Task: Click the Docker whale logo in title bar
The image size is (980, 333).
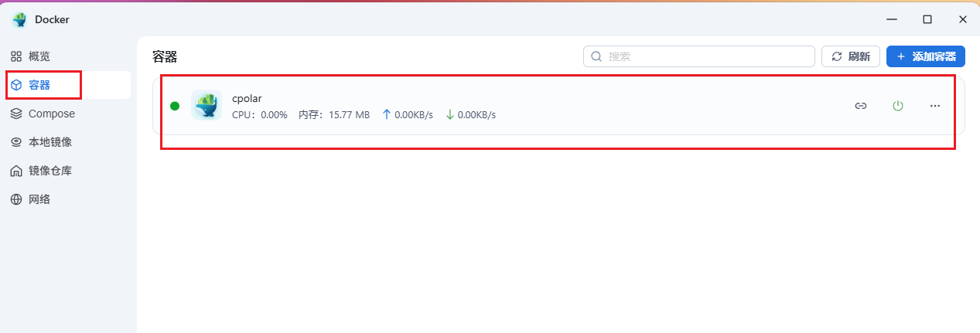Action: (x=19, y=19)
